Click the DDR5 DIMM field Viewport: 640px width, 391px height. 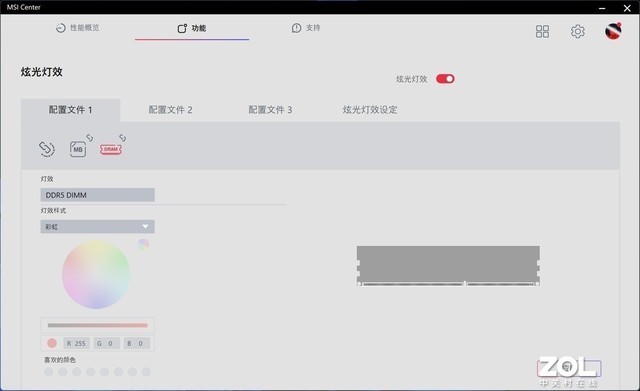[98, 195]
